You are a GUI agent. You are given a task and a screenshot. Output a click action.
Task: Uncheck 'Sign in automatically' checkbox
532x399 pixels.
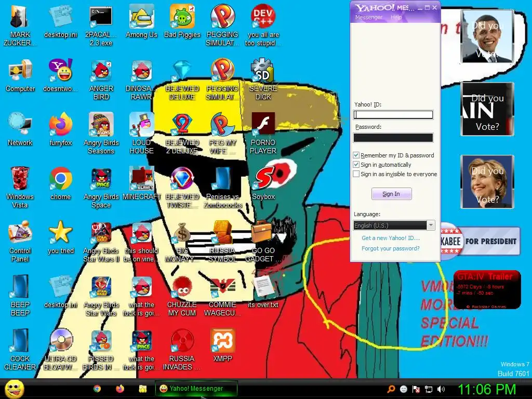pos(356,165)
